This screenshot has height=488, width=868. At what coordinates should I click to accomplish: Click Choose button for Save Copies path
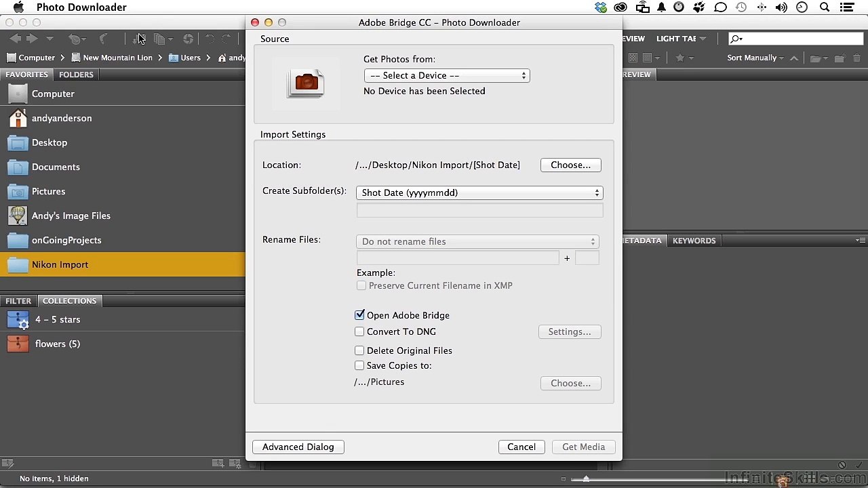click(570, 383)
